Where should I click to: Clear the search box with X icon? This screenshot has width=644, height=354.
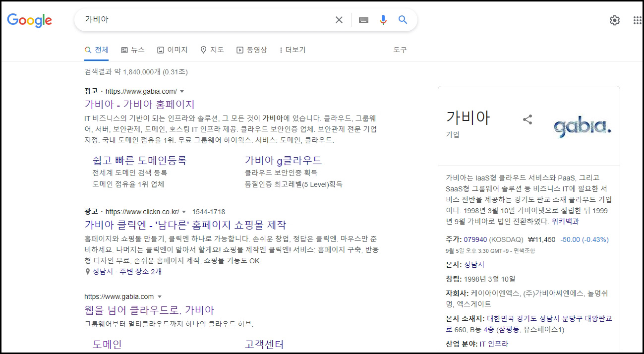[x=339, y=20]
